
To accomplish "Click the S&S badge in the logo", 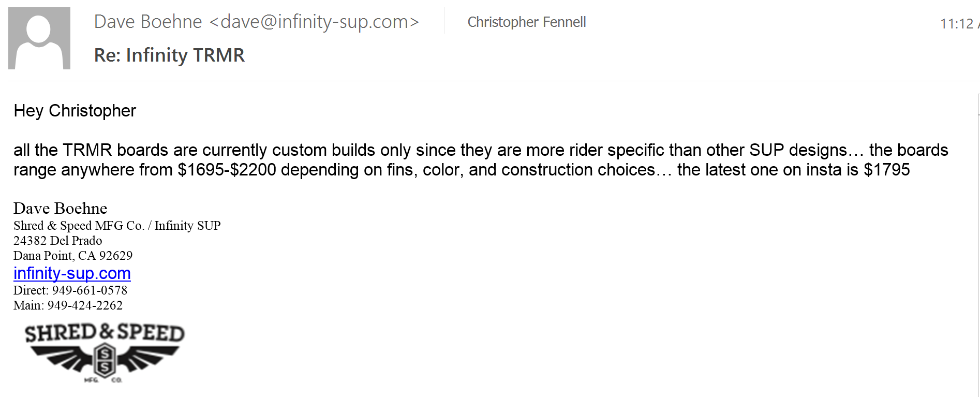I will (105, 360).
